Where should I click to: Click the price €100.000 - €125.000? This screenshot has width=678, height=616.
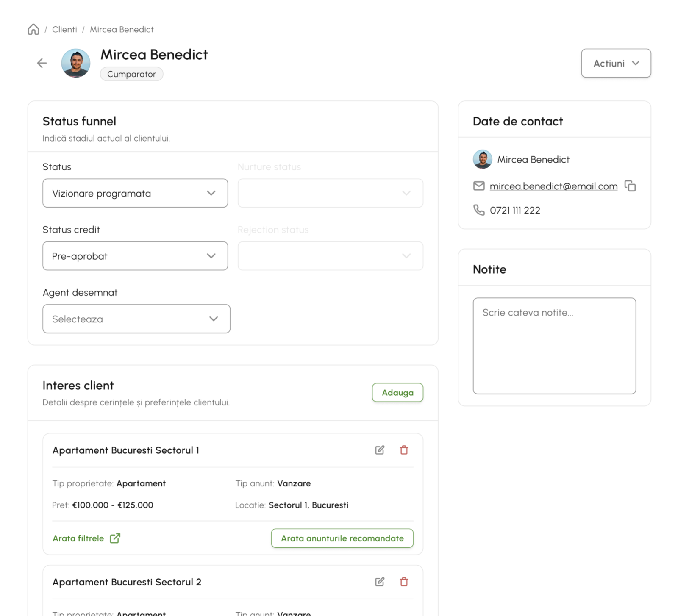pyautogui.click(x=113, y=505)
